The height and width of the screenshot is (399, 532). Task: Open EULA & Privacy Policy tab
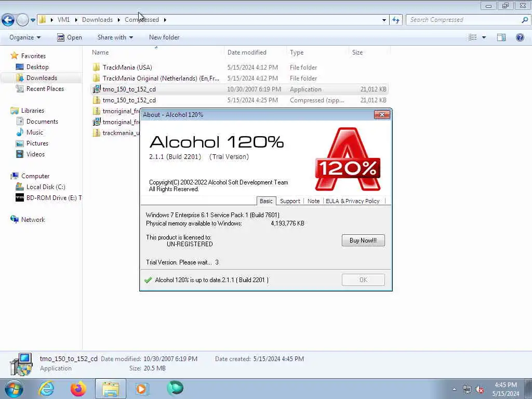tap(353, 201)
